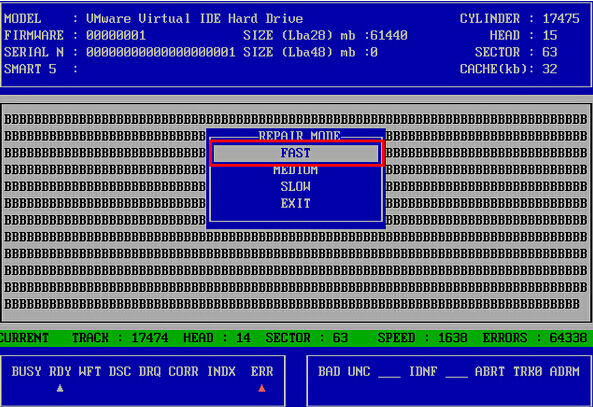Click the gray triangle indicator under RDY
The height and width of the screenshot is (407, 593).
pos(60,388)
